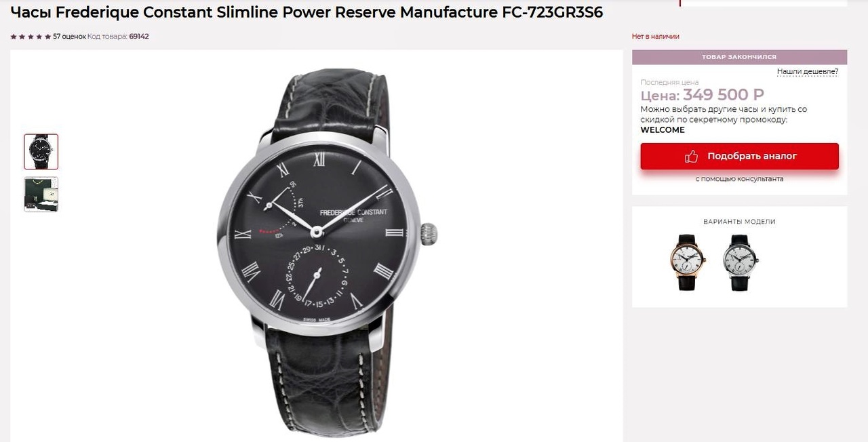868x442 pixels.
Task: Select the first watch thumbnail
Action: pos(41,152)
